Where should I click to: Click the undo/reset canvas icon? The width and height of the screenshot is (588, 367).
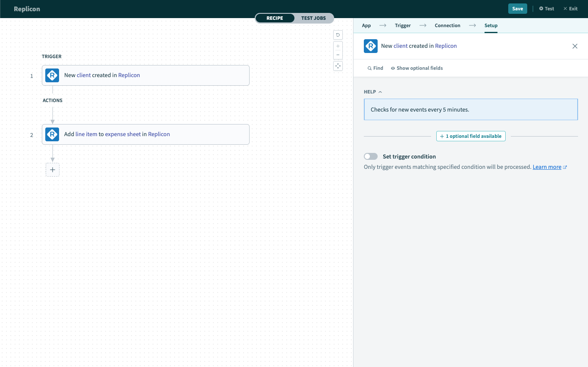[338, 35]
